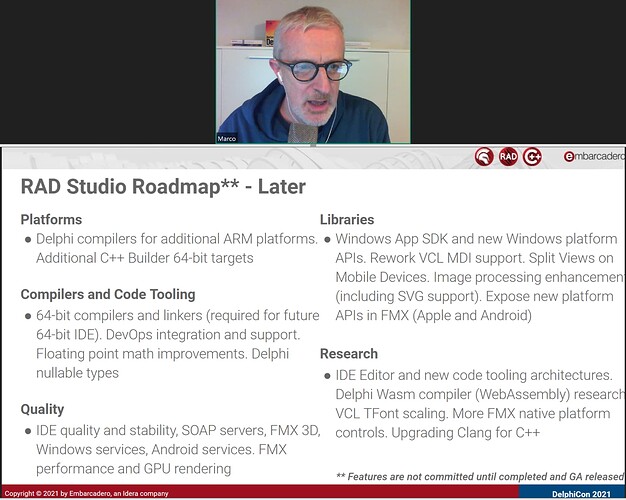Click the line 'controls. Upgrading Clang for C++'
This screenshot has height=500, width=626.
point(438,433)
